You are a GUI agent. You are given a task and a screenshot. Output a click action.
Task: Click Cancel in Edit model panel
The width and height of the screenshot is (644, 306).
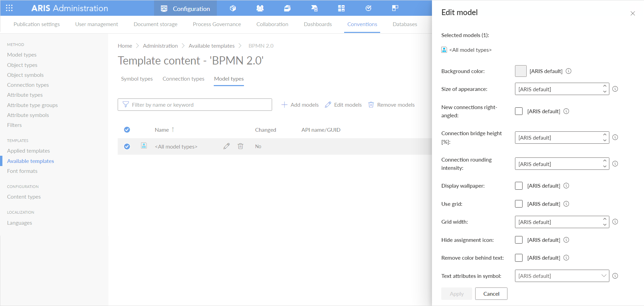point(491,294)
